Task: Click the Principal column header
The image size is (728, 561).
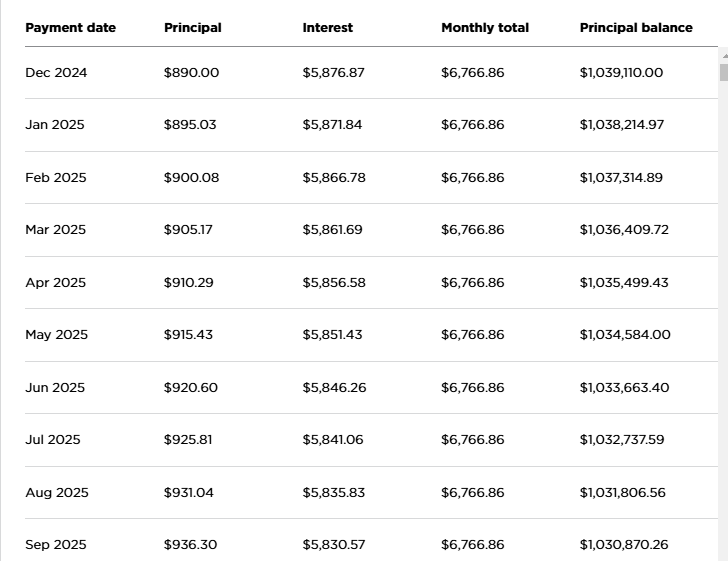Action: [x=193, y=28]
